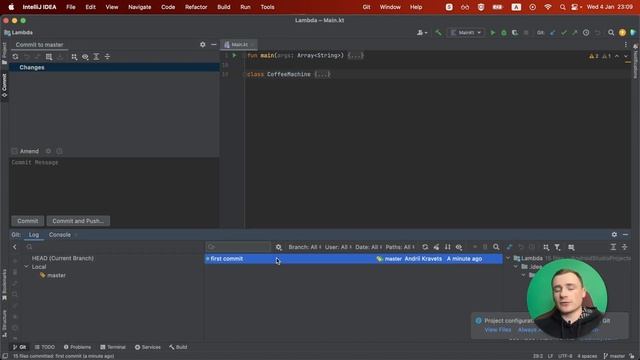This screenshot has width=640, height=360.
Task: Select the 'first commit' log row
Action: [353, 259]
